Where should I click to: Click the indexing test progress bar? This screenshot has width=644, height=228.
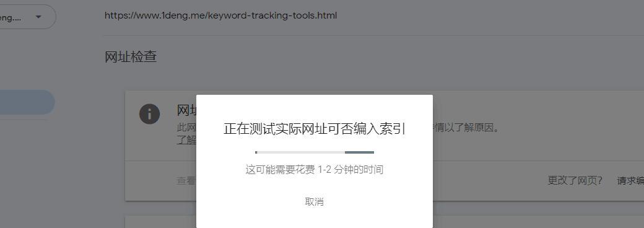click(315, 152)
